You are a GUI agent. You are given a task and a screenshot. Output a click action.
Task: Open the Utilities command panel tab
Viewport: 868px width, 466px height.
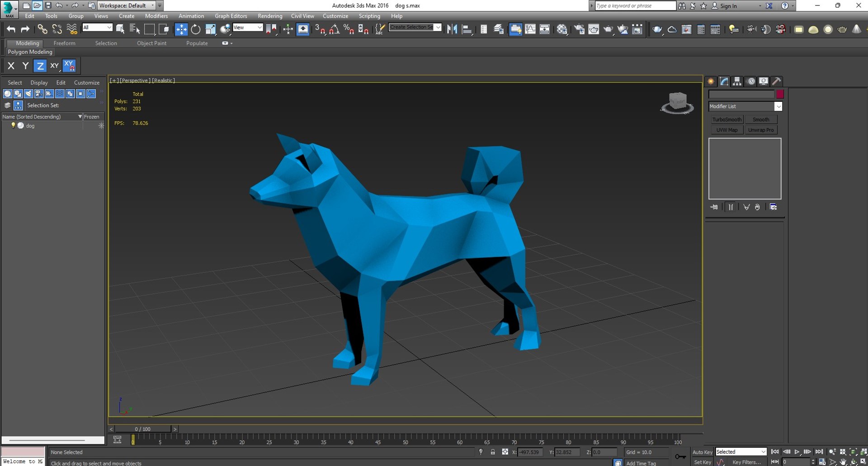pyautogui.click(x=777, y=81)
